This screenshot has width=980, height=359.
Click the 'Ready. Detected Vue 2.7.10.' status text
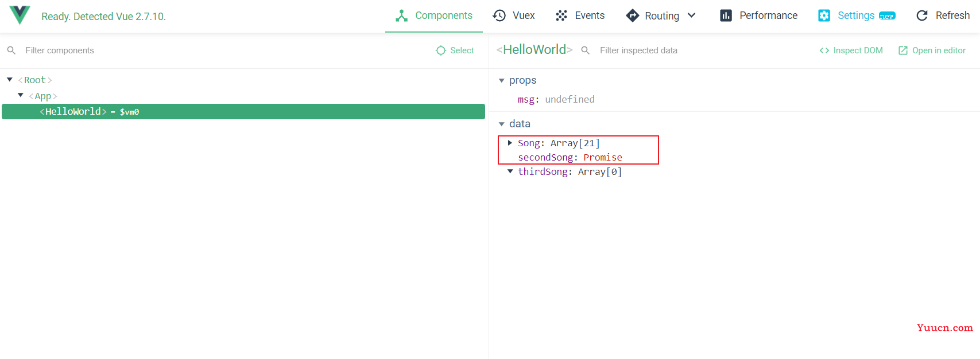pos(103,17)
